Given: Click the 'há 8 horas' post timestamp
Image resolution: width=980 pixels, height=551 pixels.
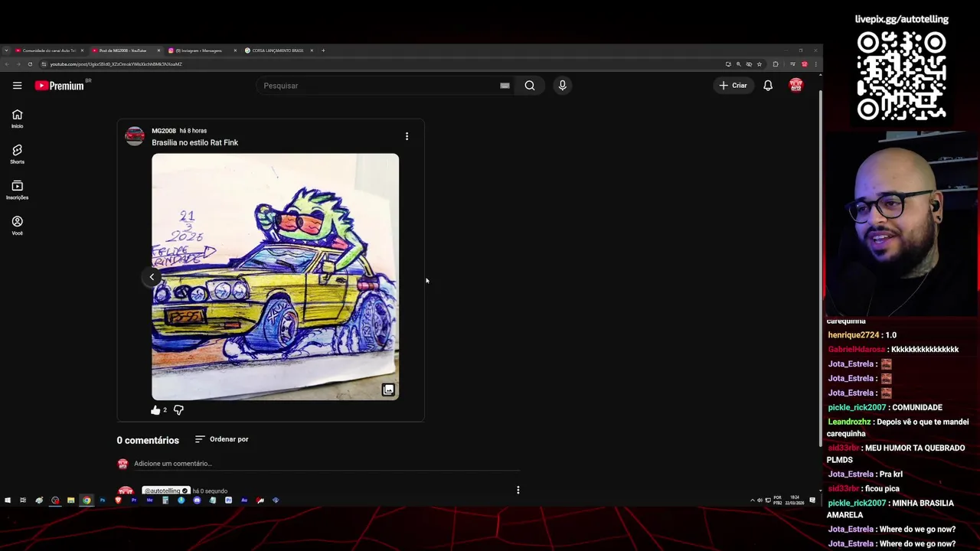Looking at the screenshot, I should click(193, 131).
